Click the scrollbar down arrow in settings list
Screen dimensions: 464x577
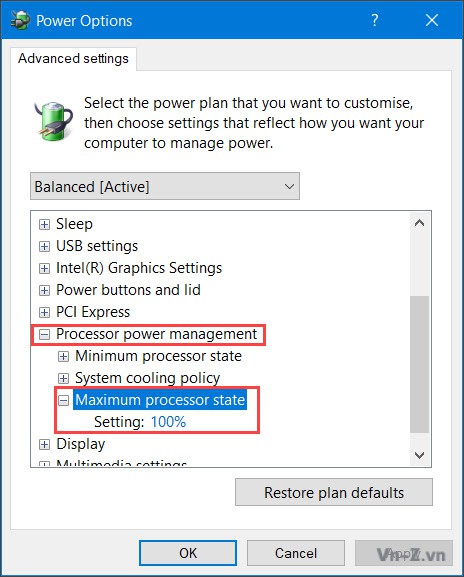point(419,455)
